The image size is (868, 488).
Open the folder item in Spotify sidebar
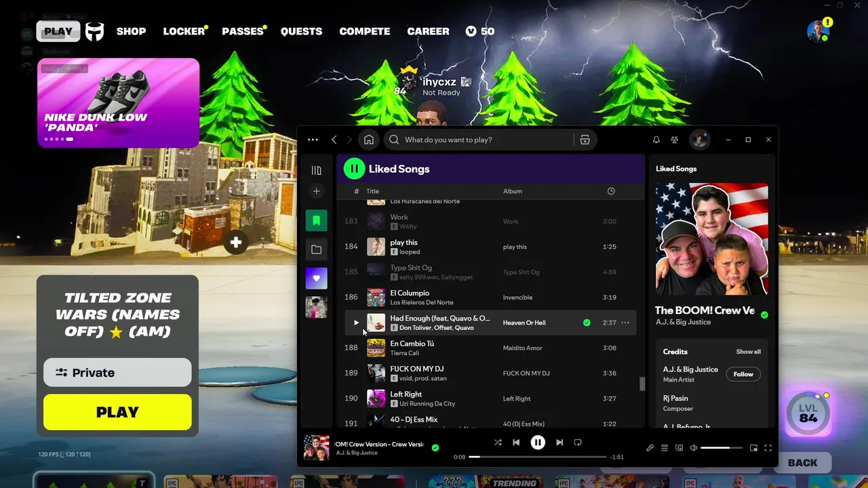click(316, 249)
